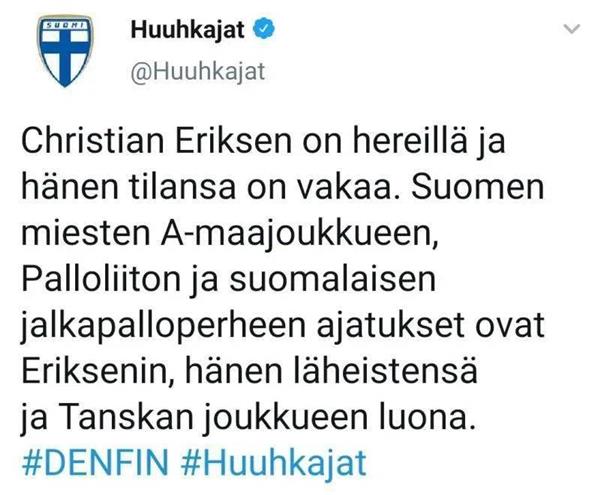Open the #Huuhkajat hashtag at bottom
600x495 pixels.
pos(274,463)
